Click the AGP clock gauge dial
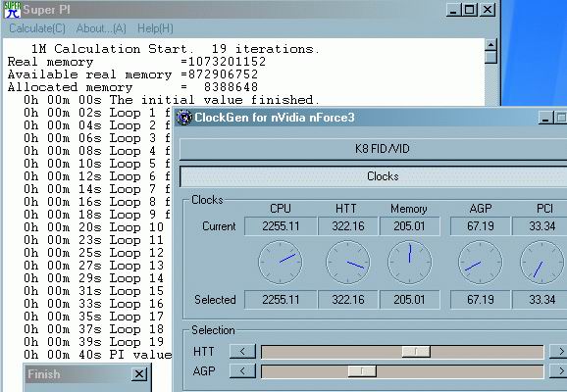The image size is (567, 392). click(x=481, y=263)
